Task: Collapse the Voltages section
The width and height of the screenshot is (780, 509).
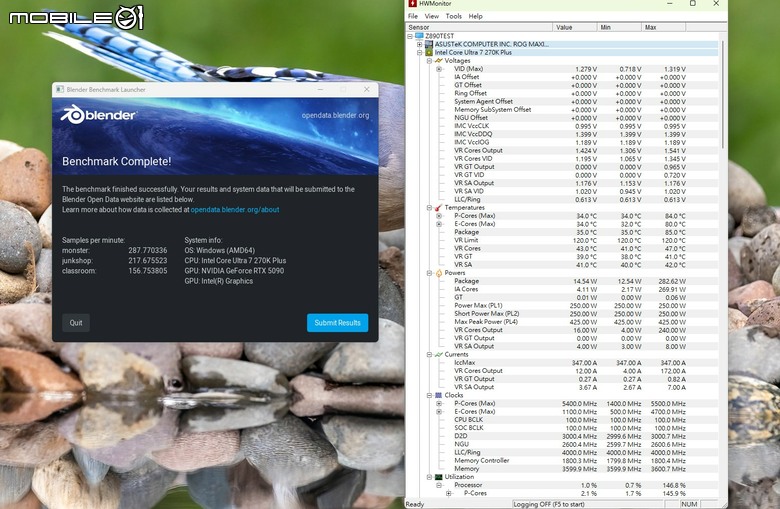Action: coord(429,61)
